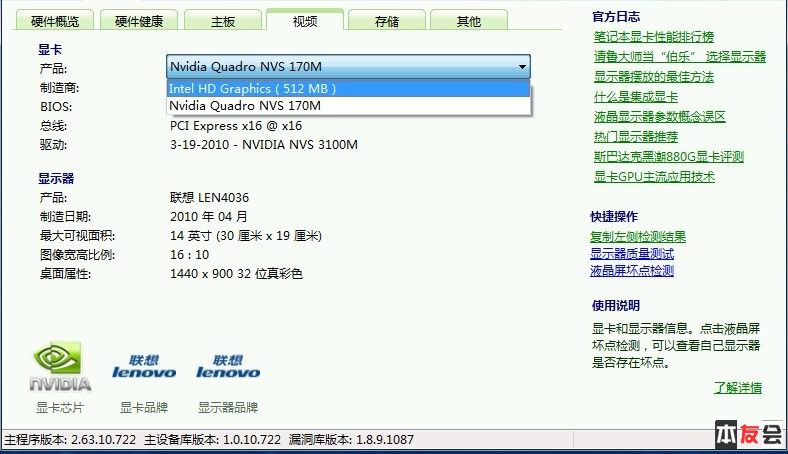Viewport: 788px width, 454px height.
Task: Click 复制左侧检测结果 quick action
Action: point(638,237)
